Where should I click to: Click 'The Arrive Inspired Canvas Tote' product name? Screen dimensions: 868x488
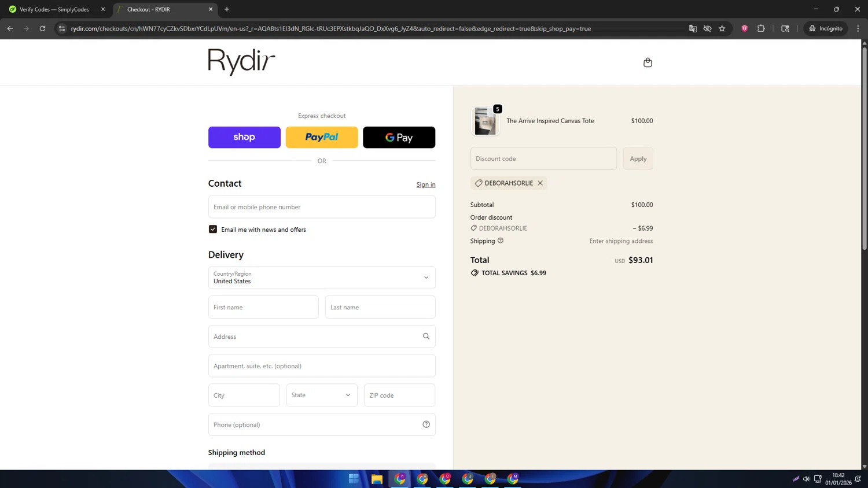(x=550, y=121)
